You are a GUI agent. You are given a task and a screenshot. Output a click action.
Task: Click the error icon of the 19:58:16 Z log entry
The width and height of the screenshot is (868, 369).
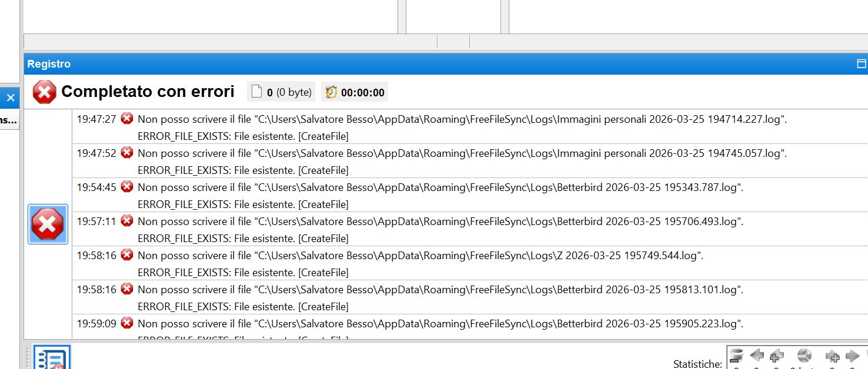pyautogui.click(x=127, y=255)
